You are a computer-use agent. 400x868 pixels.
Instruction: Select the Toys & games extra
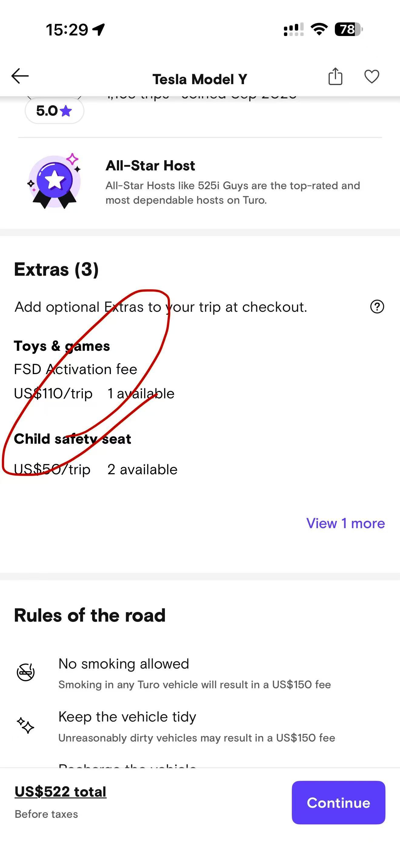[x=62, y=347]
